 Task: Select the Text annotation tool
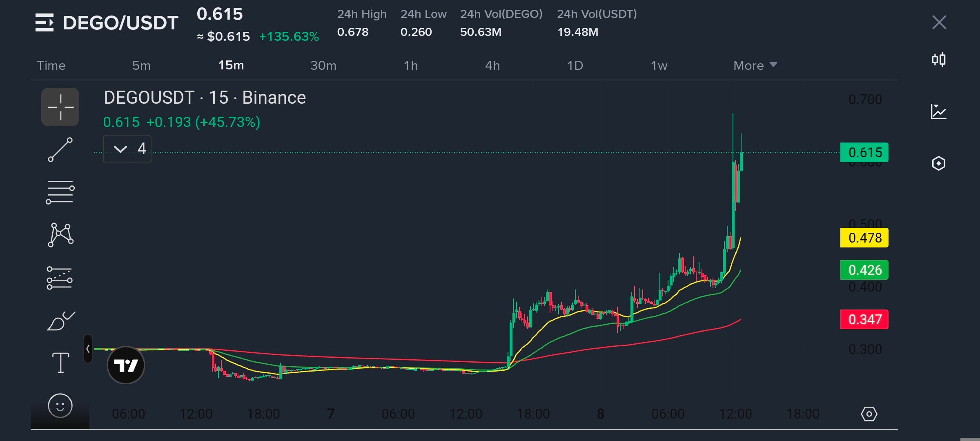pyautogui.click(x=60, y=363)
